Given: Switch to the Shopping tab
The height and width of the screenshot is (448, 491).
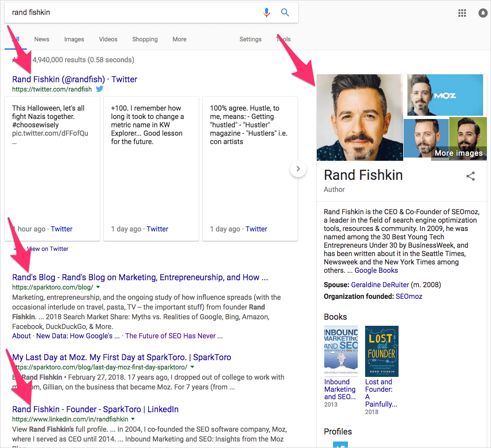Looking at the screenshot, I should tap(145, 39).
